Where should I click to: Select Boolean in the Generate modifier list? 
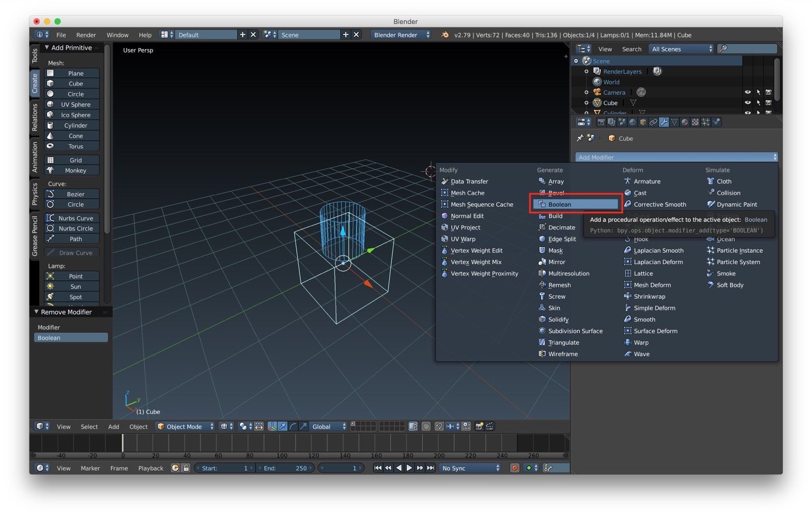click(x=575, y=205)
